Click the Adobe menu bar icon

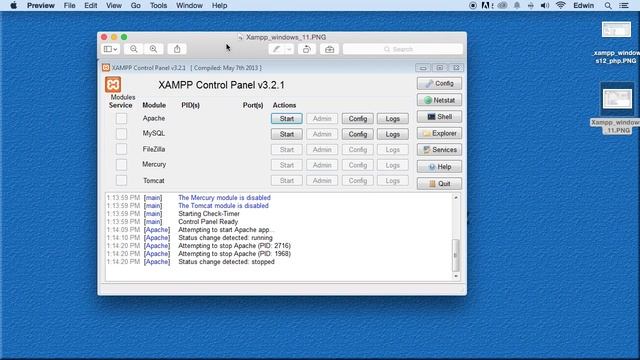point(487,5)
